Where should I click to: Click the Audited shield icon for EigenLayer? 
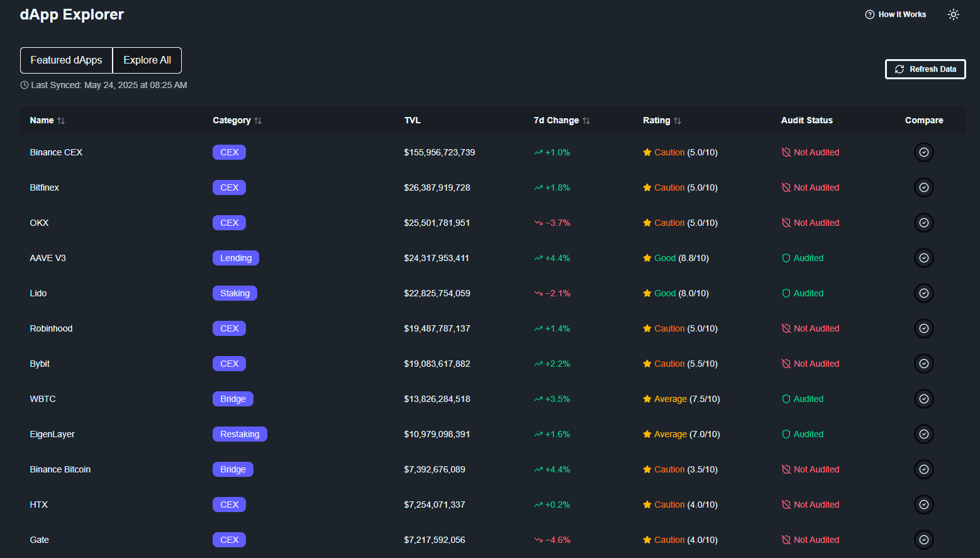point(786,434)
